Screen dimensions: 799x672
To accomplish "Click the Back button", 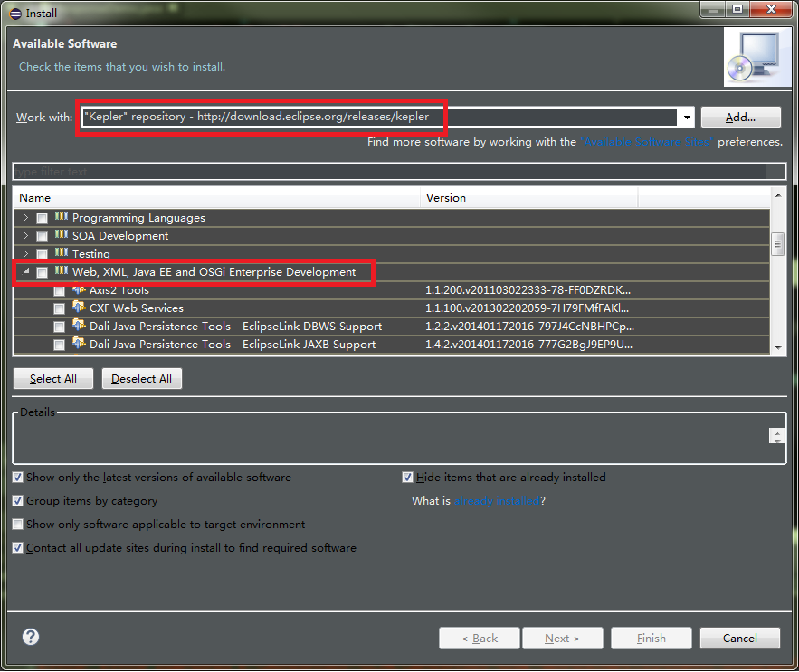I will coord(480,638).
